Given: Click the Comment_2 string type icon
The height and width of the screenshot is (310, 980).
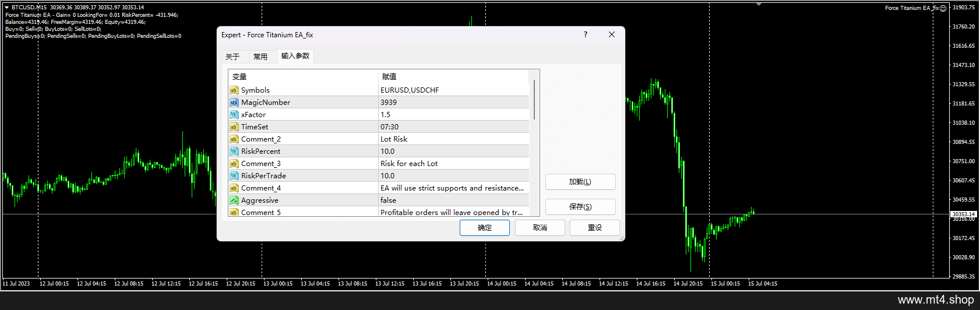Looking at the screenshot, I should (x=234, y=139).
